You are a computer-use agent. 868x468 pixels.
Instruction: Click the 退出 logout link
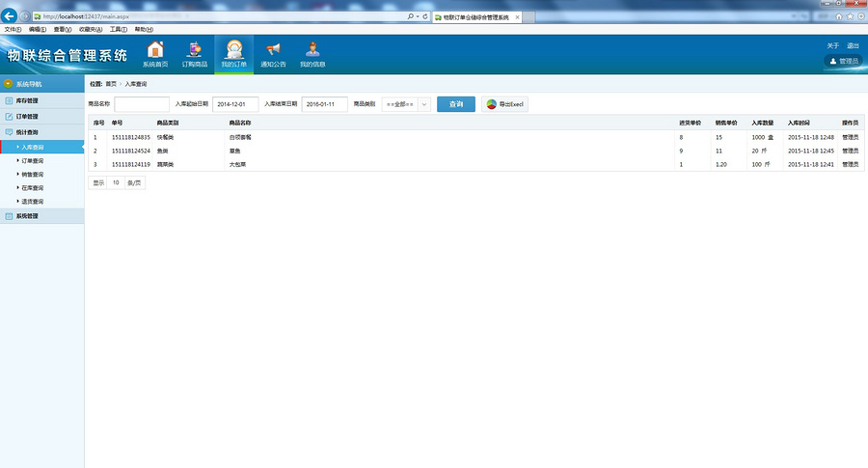(x=854, y=46)
